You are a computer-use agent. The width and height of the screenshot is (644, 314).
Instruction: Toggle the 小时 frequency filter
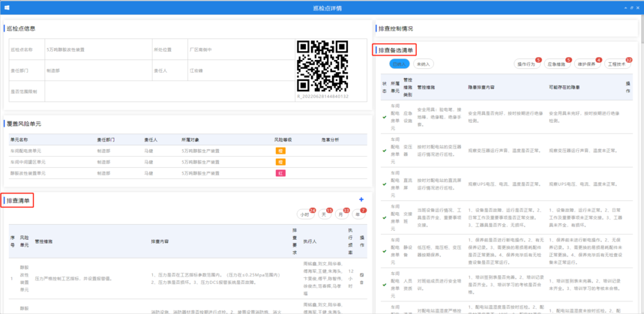305,214
